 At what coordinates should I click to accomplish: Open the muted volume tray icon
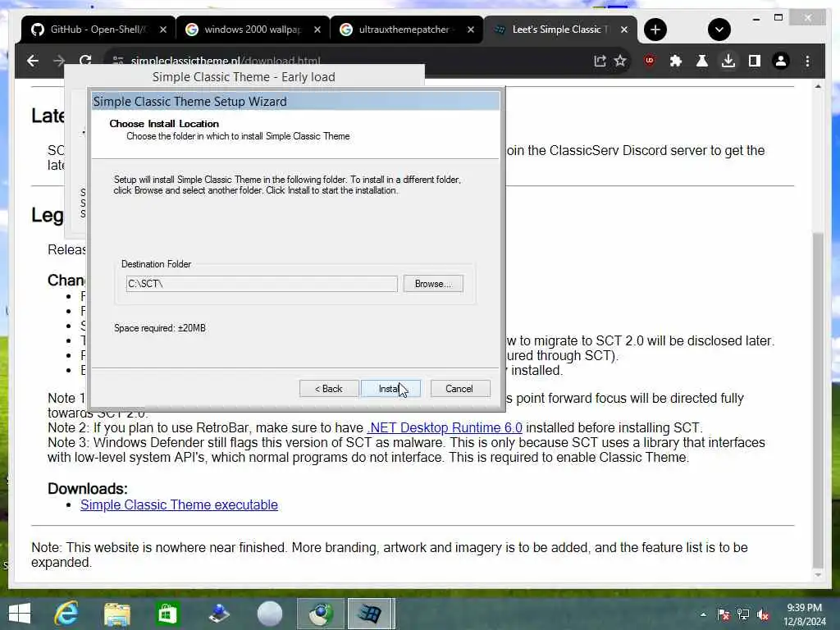(763, 614)
